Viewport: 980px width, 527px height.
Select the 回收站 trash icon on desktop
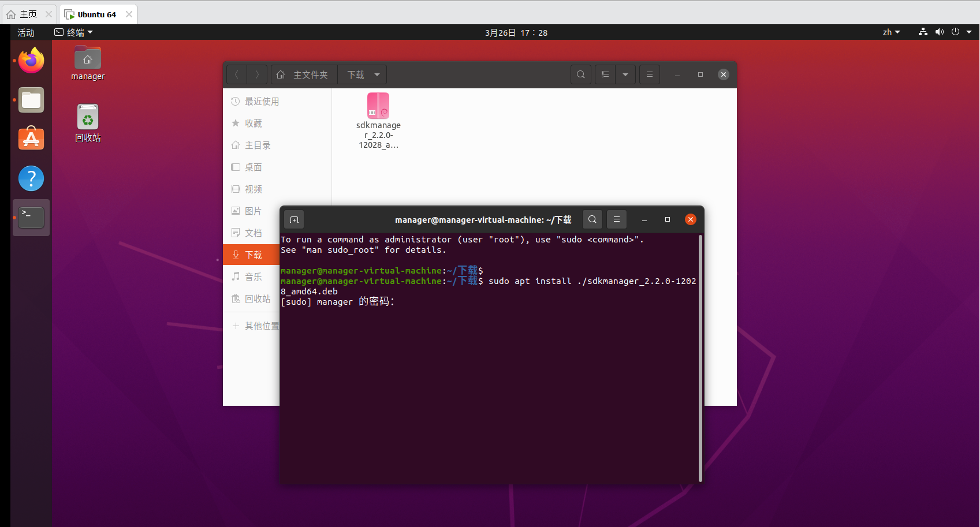pyautogui.click(x=88, y=124)
